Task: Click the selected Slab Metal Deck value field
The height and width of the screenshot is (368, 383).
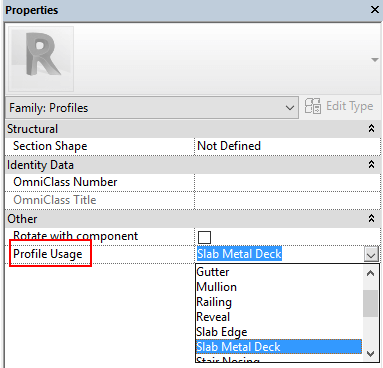Action: coord(239,254)
